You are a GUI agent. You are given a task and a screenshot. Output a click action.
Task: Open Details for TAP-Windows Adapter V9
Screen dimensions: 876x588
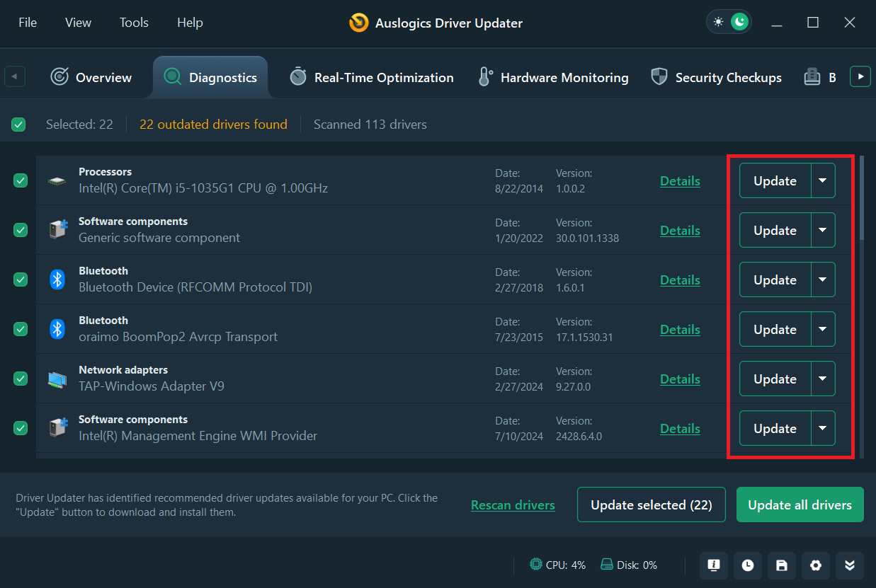pyautogui.click(x=680, y=379)
